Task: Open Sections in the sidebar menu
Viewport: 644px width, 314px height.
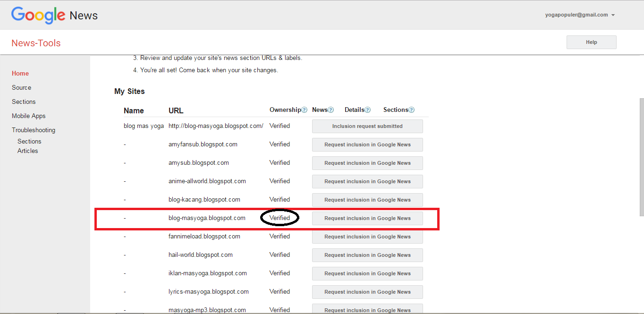Action: pyautogui.click(x=24, y=102)
